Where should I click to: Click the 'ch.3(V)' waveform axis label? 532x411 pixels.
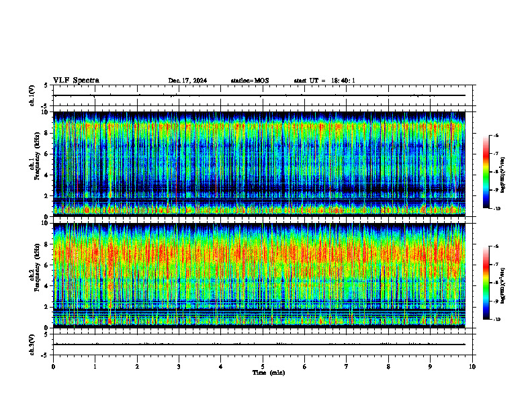pos(32,345)
